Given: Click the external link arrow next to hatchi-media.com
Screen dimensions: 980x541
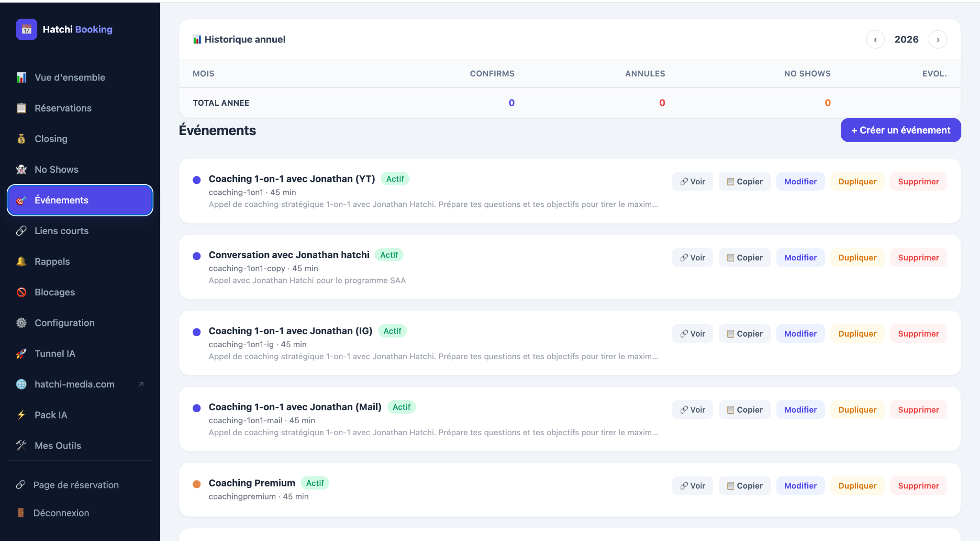Looking at the screenshot, I should [141, 384].
